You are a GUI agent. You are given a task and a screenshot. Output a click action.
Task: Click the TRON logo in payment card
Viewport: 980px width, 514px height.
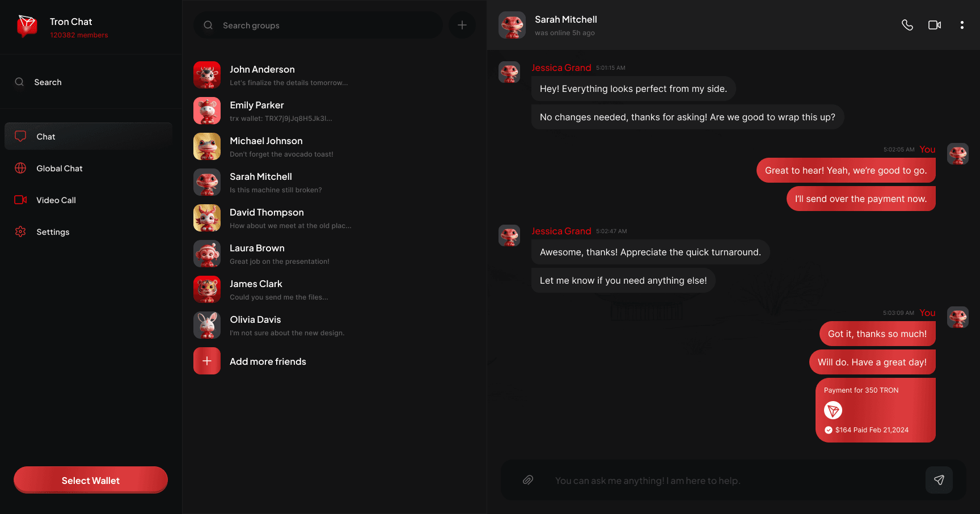pos(833,410)
